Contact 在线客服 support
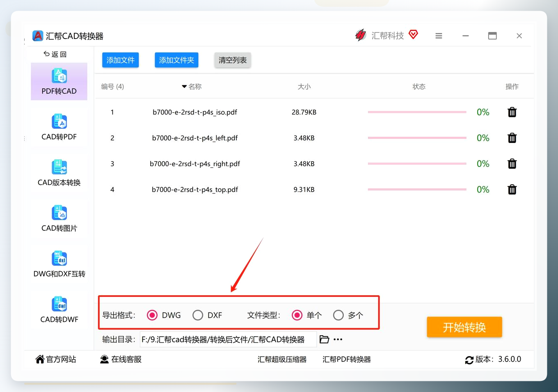The image size is (558, 392). pos(121,360)
